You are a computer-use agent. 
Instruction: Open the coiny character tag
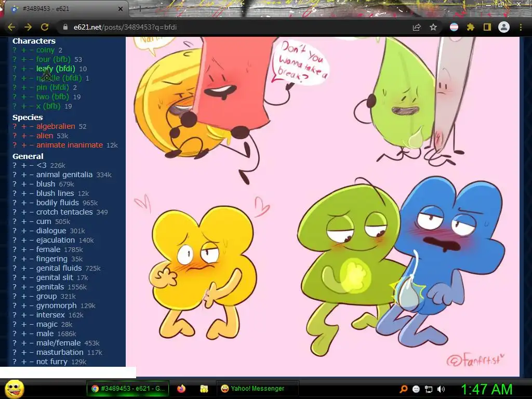click(46, 50)
